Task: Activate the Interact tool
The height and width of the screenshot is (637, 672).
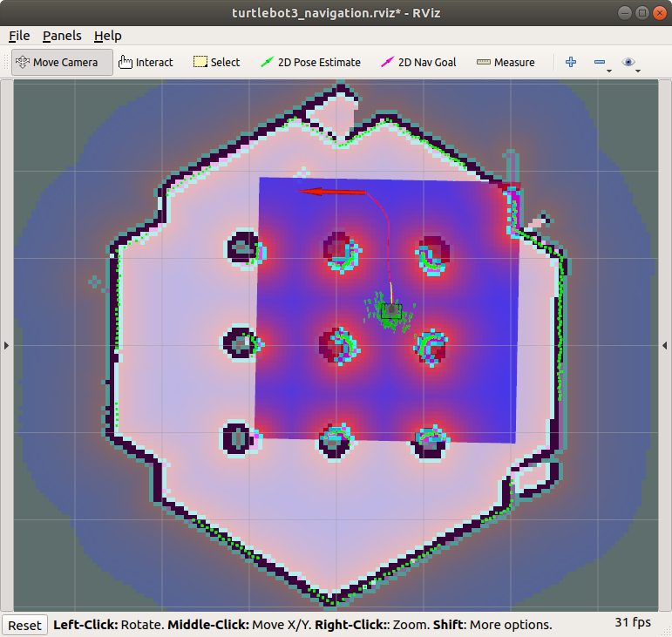Action: [146, 62]
